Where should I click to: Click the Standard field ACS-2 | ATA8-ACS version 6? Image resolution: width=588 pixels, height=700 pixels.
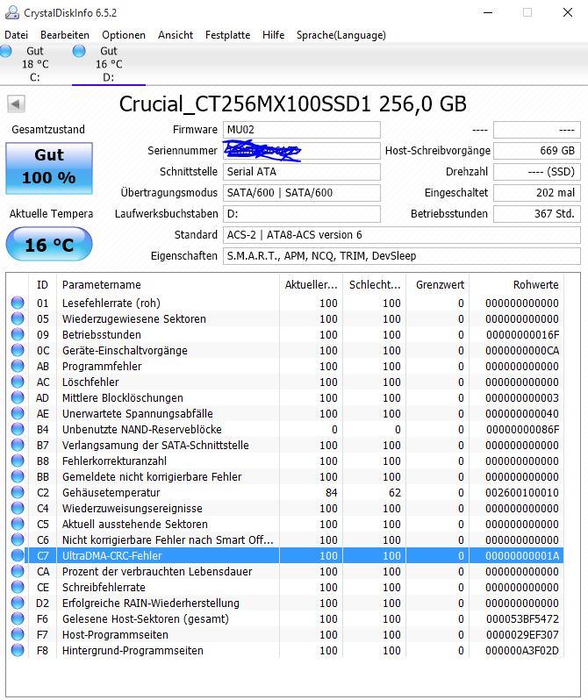(402, 235)
